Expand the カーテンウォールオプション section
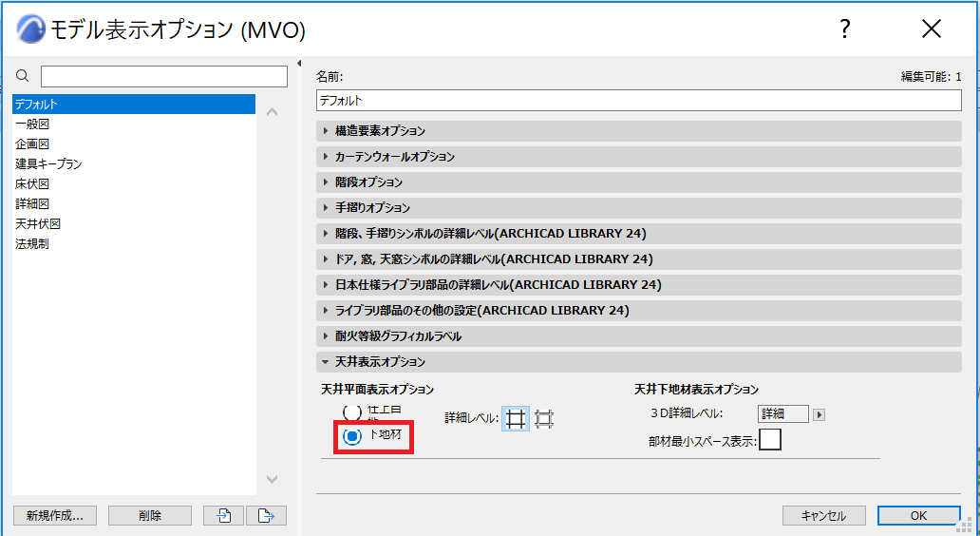Image resolution: width=980 pixels, height=536 pixels. [x=639, y=157]
